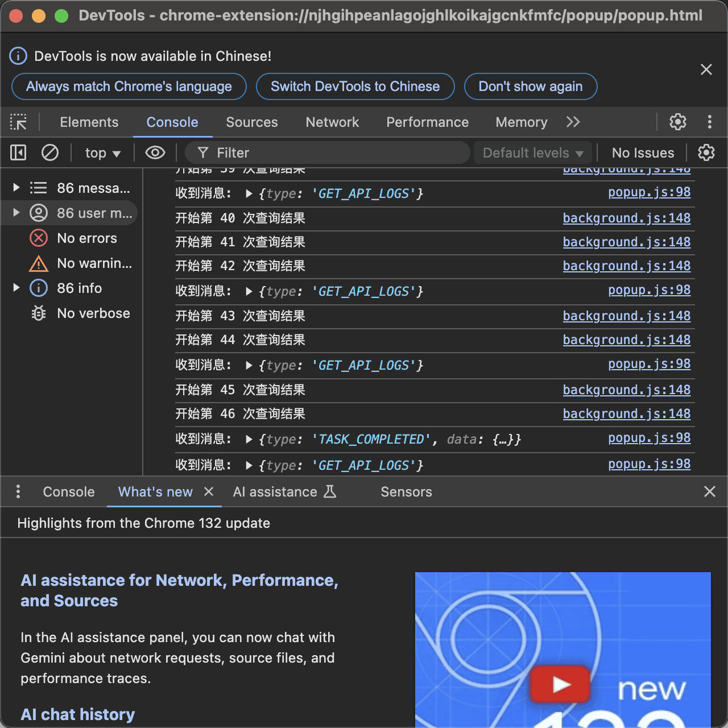Open the Sources tab
Screen dimensions: 728x728
pos(252,122)
